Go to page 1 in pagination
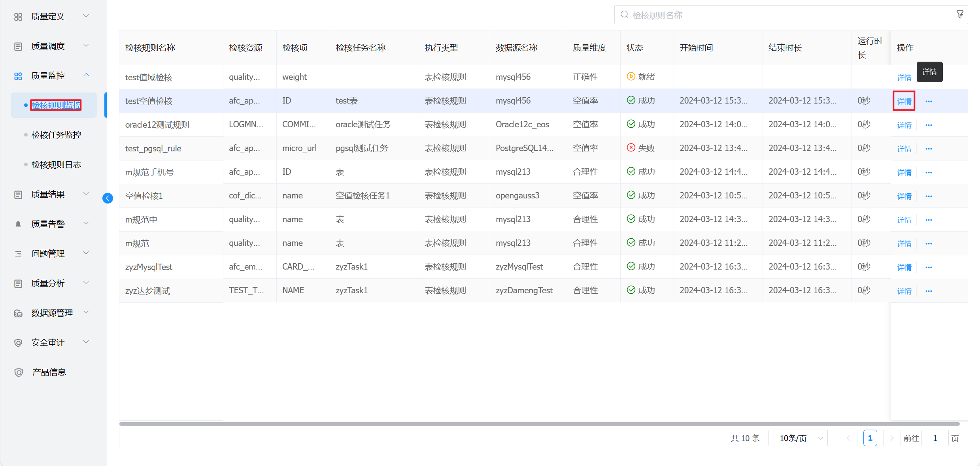980x466 pixels. tap(870, 438)
